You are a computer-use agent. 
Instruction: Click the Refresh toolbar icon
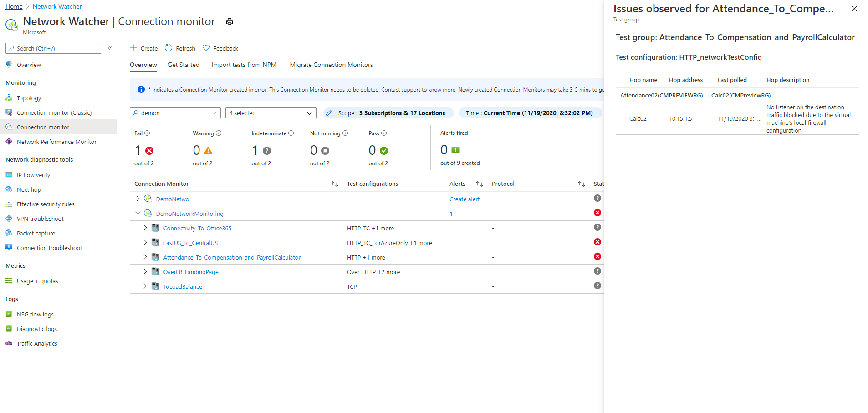click(168, 48)
